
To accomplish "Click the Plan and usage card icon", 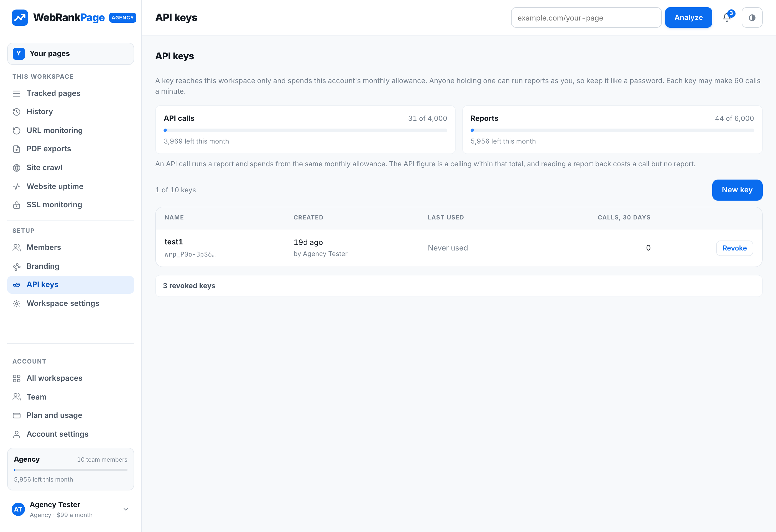I will point(17,416).
